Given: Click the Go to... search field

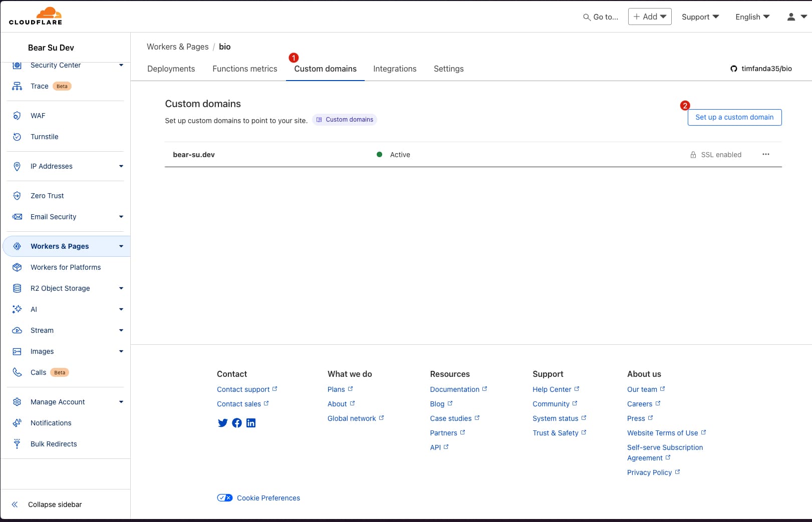Looking at the screenshot, I should [x=601, y=17].
